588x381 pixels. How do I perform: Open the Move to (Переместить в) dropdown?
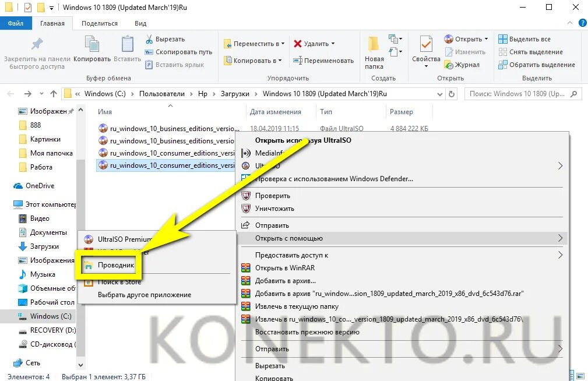pos(254,44)
